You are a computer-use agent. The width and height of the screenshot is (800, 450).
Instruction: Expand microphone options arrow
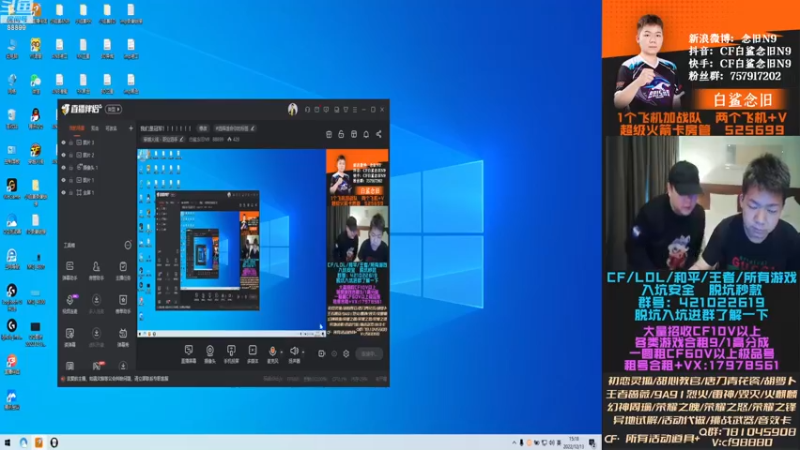tap(281, 352)
